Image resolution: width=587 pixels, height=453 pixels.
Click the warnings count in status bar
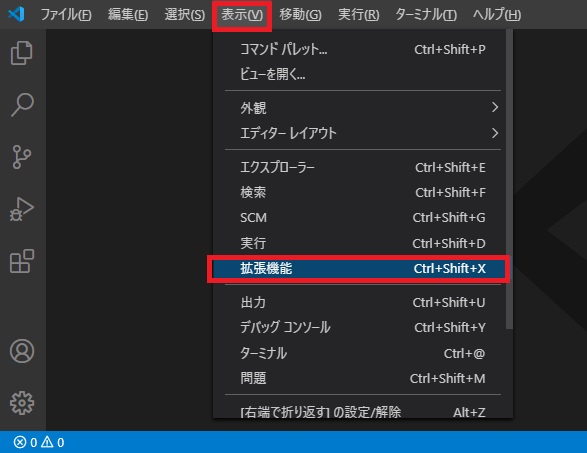pyautogui.click(x=52, y=443)
